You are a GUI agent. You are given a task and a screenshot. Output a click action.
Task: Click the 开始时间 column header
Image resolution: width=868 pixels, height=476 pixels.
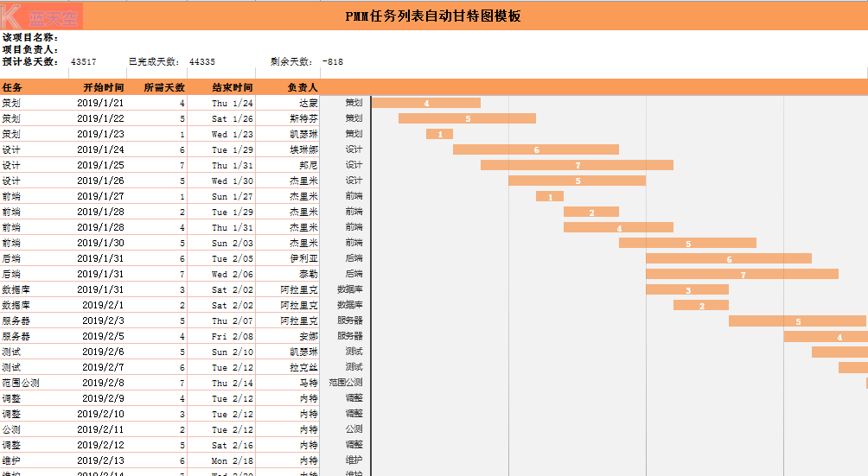coord(104,87)
